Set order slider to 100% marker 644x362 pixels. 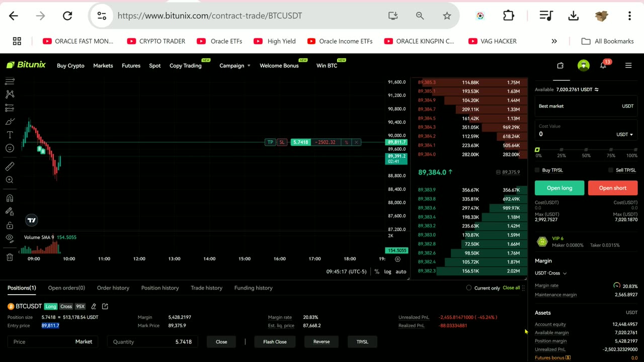coord(635,150)
